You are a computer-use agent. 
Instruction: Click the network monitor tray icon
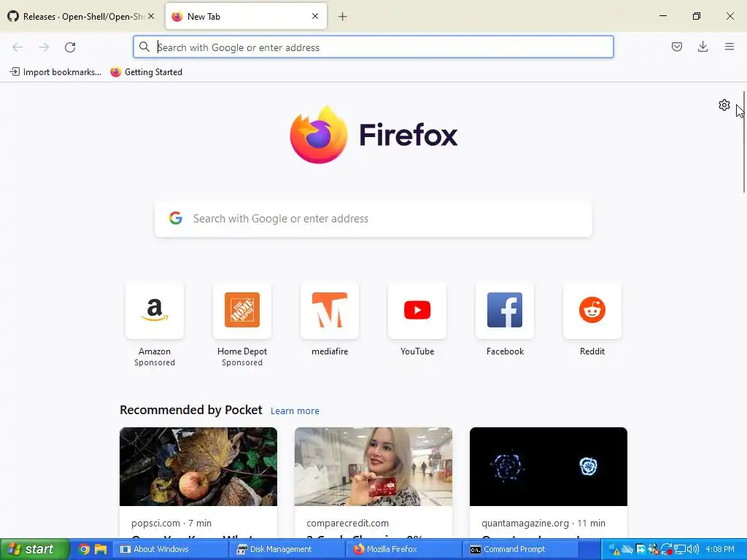680,550
